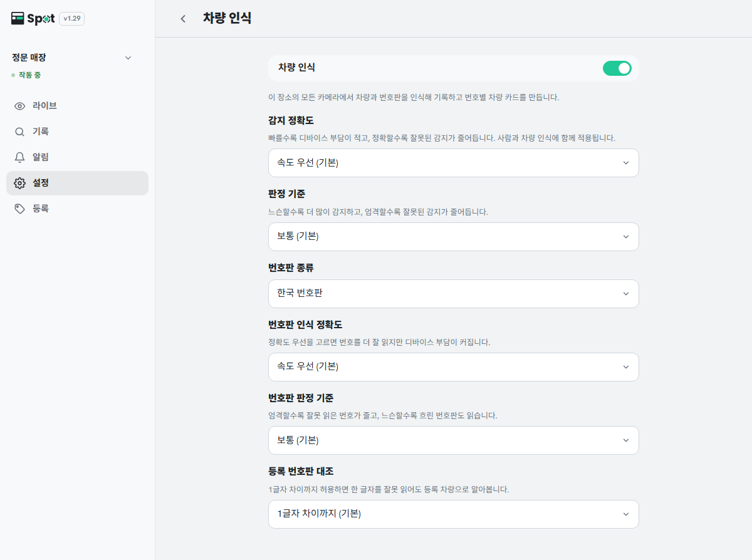This screenshot has height=560, width=752.
Task: Click the Spot logo icon
Action: click(18, 19)
